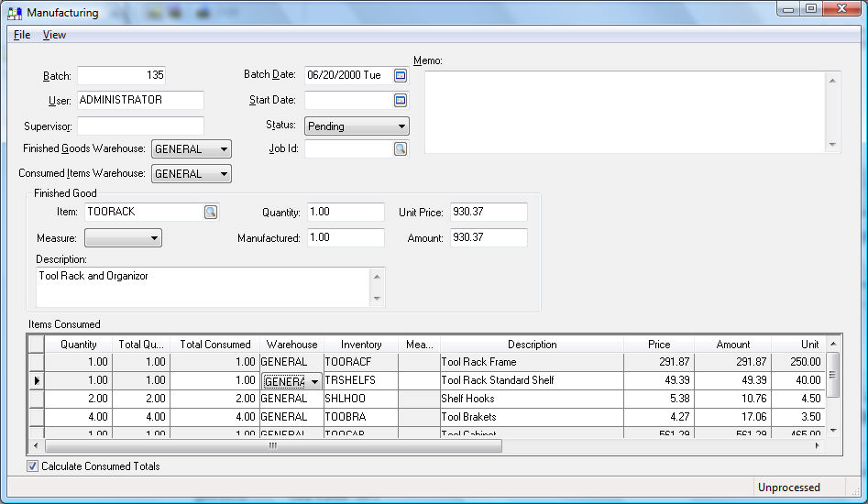Click the Description box scroll up arrow
Viewport: 868px width, 504px height.
tap(377, 277)
